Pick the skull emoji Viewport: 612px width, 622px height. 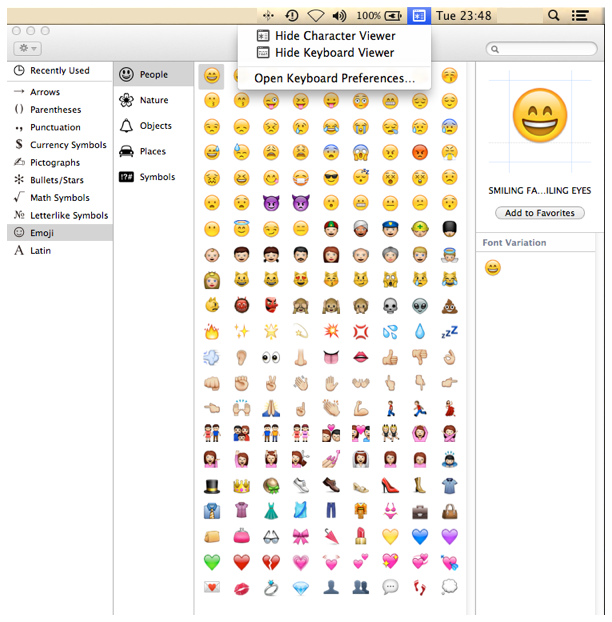click(390, 305)
